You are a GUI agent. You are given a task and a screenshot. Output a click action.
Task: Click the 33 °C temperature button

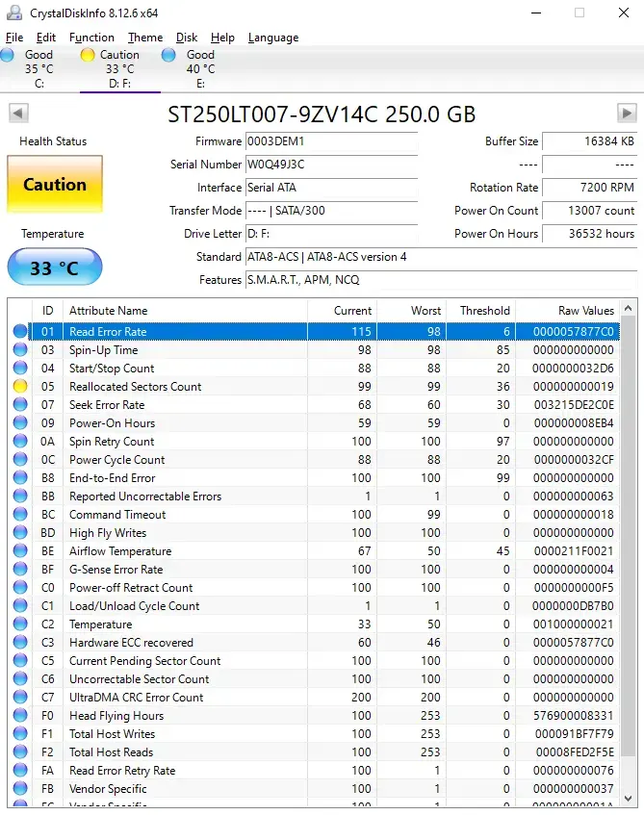point(55,267)
